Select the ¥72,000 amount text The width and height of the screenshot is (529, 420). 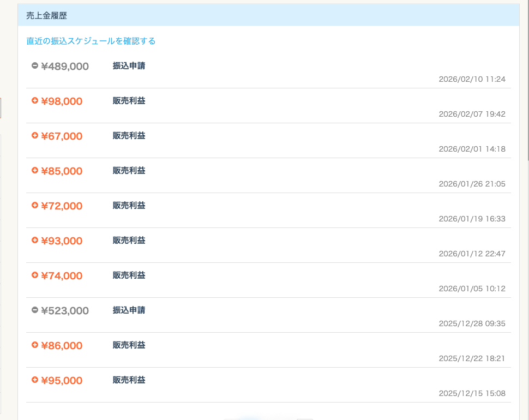(x=62, y=206)
